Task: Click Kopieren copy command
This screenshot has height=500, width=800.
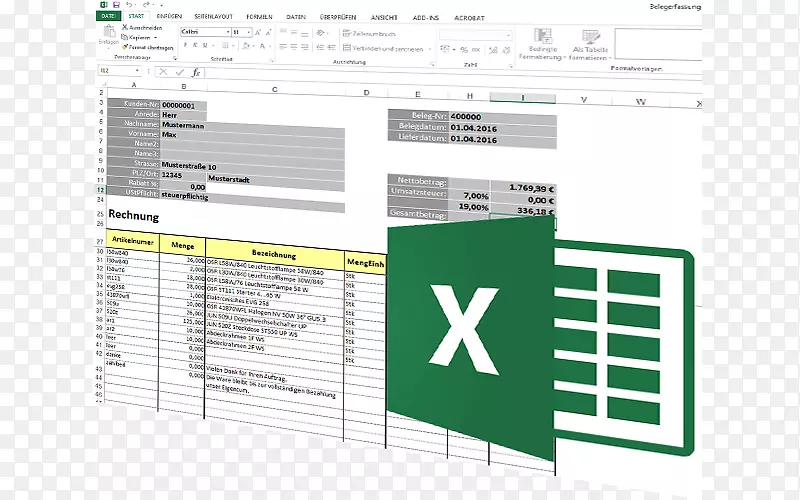Action: point(136,37)
